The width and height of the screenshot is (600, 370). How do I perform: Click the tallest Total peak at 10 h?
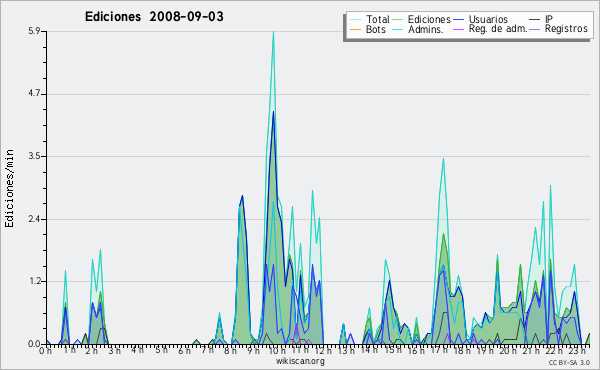click(x=273, y=32)
